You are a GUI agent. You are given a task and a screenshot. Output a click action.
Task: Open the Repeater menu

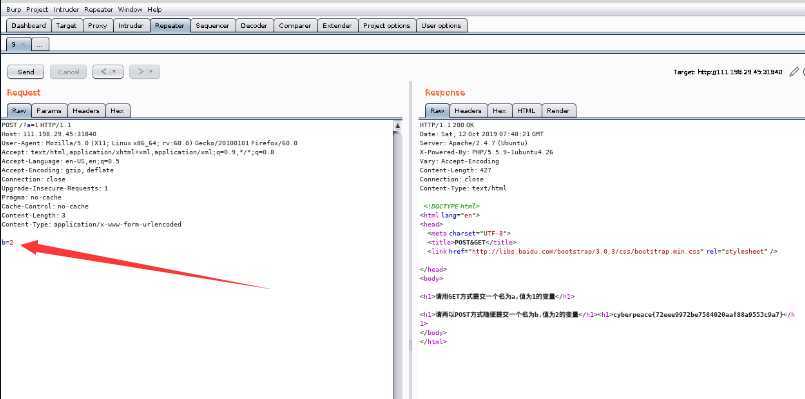(99, 10)
